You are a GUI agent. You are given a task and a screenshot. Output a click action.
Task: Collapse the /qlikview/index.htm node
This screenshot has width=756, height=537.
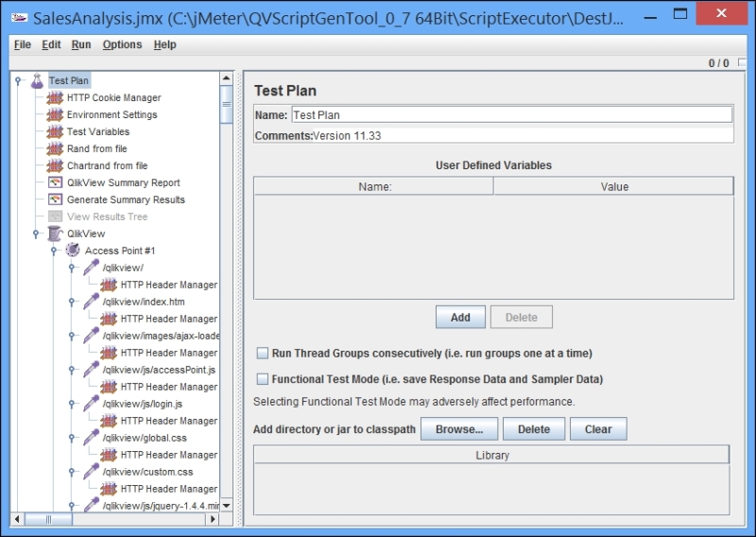point(72,302)
